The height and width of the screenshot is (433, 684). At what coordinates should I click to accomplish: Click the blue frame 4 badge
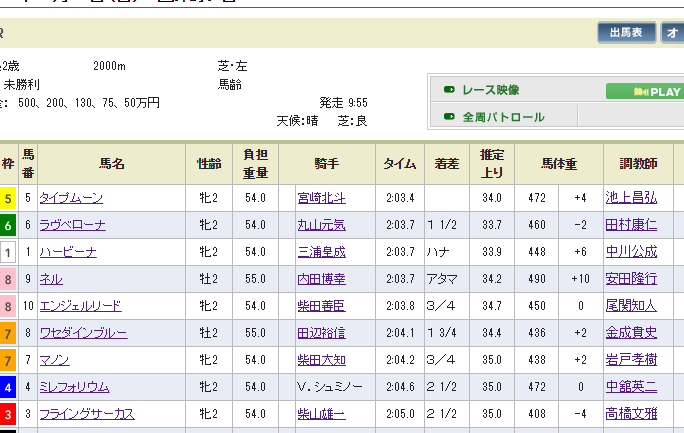pyautogui.click(x=8, y=388)
